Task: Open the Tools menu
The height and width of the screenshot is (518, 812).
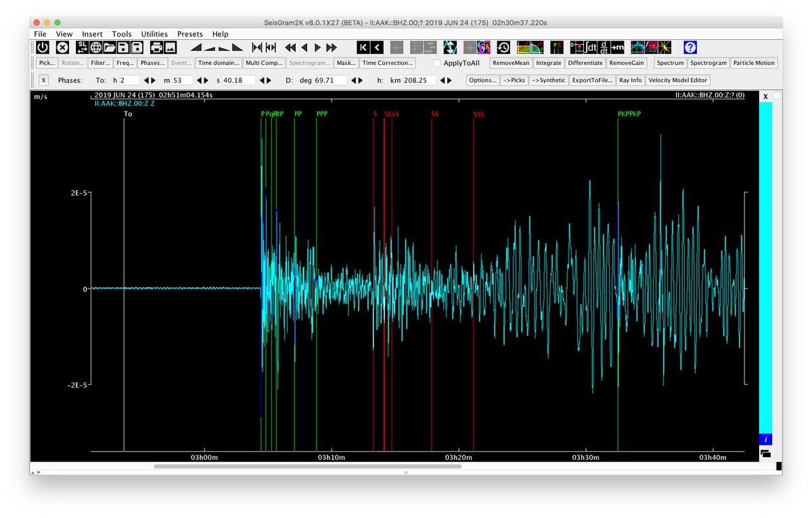Action: click(x=122, y=34)
